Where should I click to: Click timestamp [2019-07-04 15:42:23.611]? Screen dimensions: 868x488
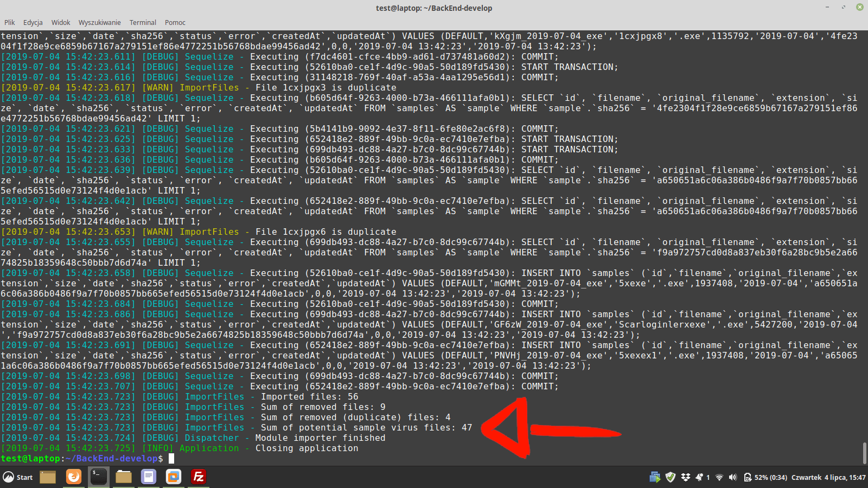pos(68,57)
